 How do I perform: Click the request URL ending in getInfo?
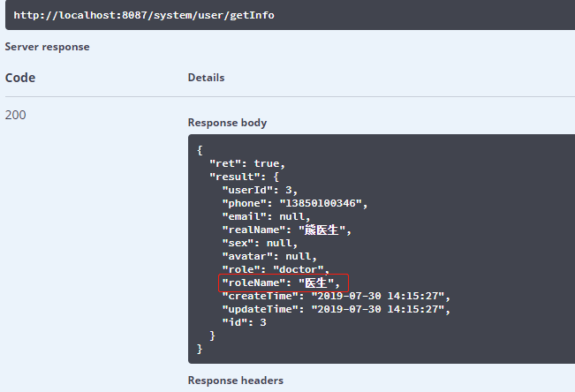pyautogui.click(x=124, y=14)
